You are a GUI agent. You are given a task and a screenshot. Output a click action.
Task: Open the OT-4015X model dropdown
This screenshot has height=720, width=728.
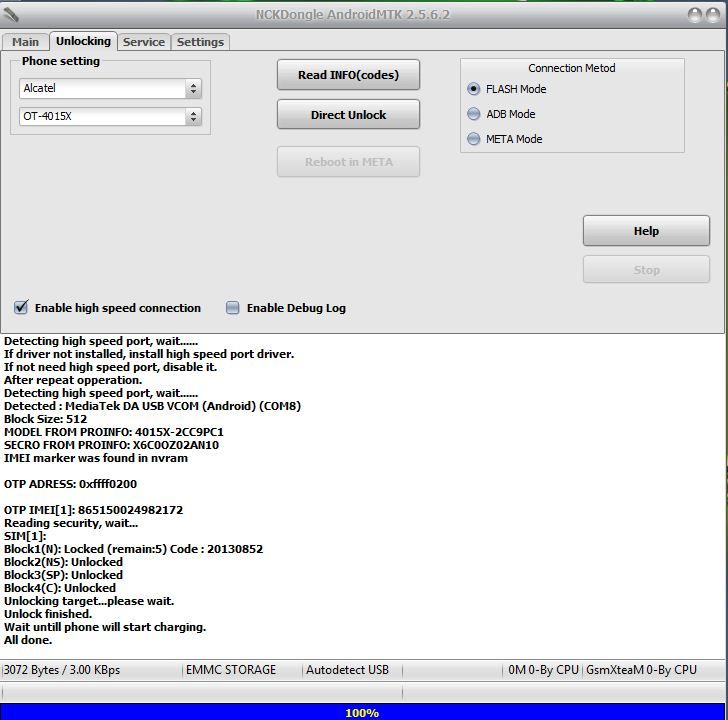(x=193, y=117)
